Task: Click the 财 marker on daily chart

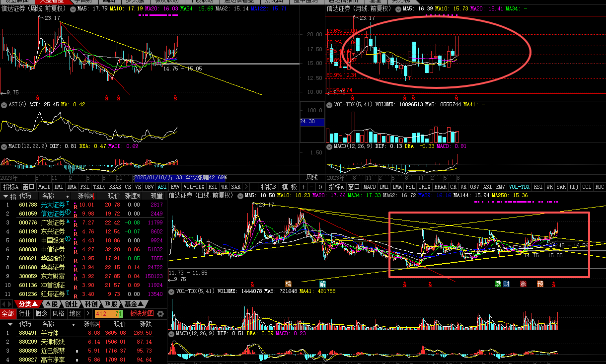Action: point(506,284)
